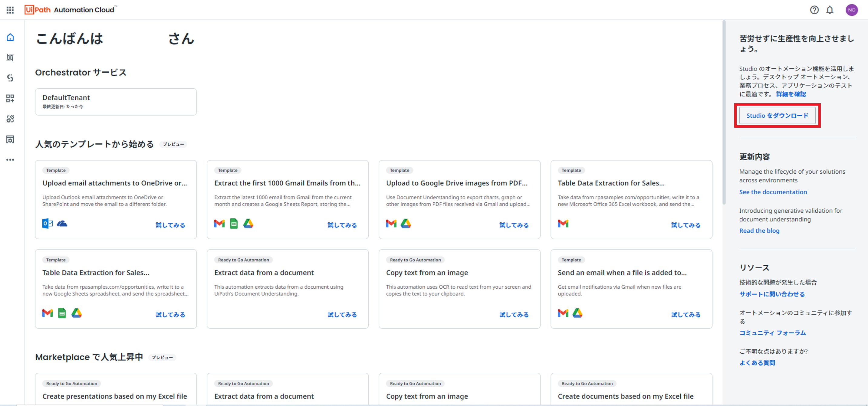This screenshot has width=868, height=406.
Task: Open Marketplace Extract data from a document card
Action: click(x=288, y=389)
